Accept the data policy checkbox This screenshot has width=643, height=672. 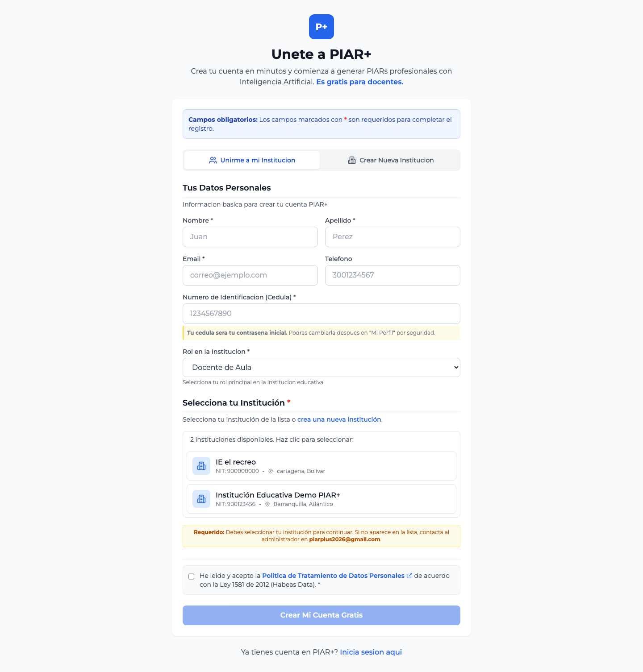point(192,577)
